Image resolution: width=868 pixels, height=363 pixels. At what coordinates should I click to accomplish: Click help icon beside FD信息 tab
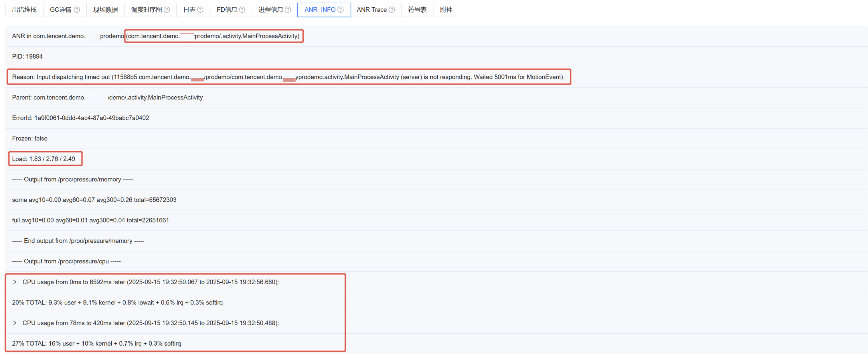[242, 10]
